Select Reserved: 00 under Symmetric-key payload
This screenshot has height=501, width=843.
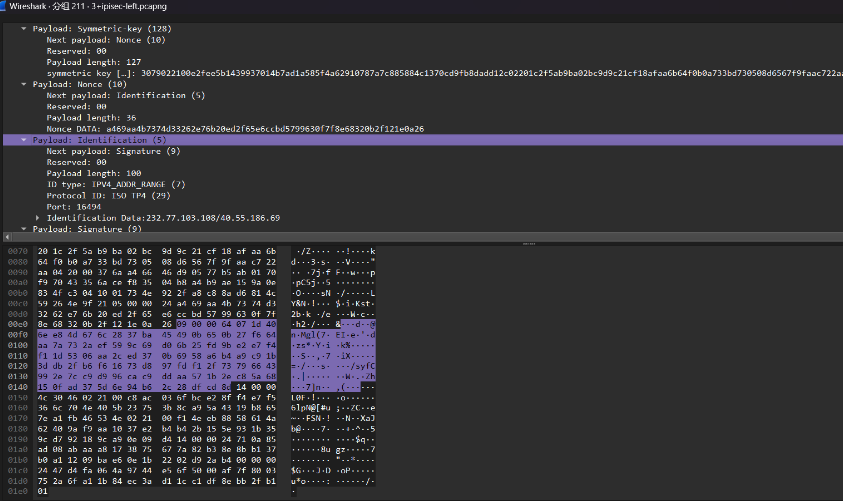[x=76, y=51]
